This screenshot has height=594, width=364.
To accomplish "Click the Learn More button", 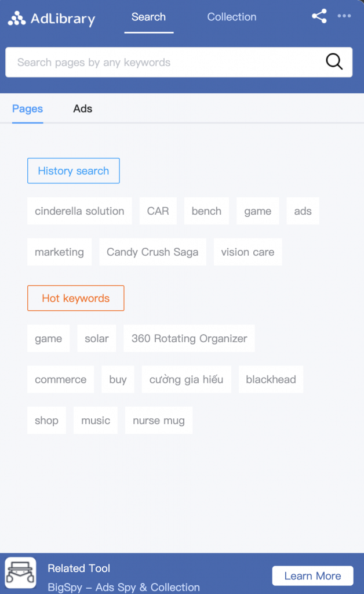I will point(312,576).
